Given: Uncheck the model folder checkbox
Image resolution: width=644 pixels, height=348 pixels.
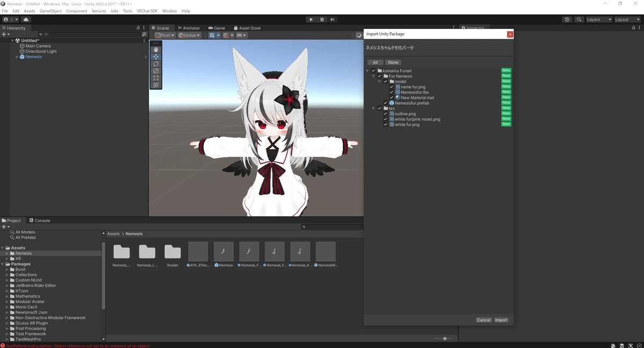Looking at the screenshot, I should coord(385,82).
